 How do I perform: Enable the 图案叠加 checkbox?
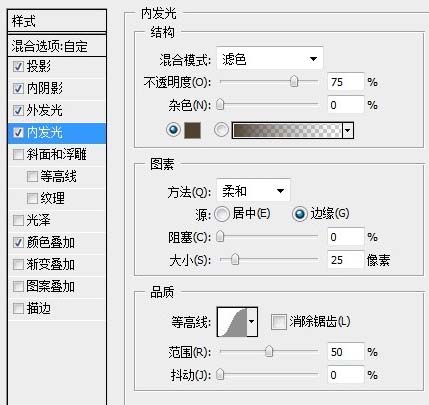18,287
